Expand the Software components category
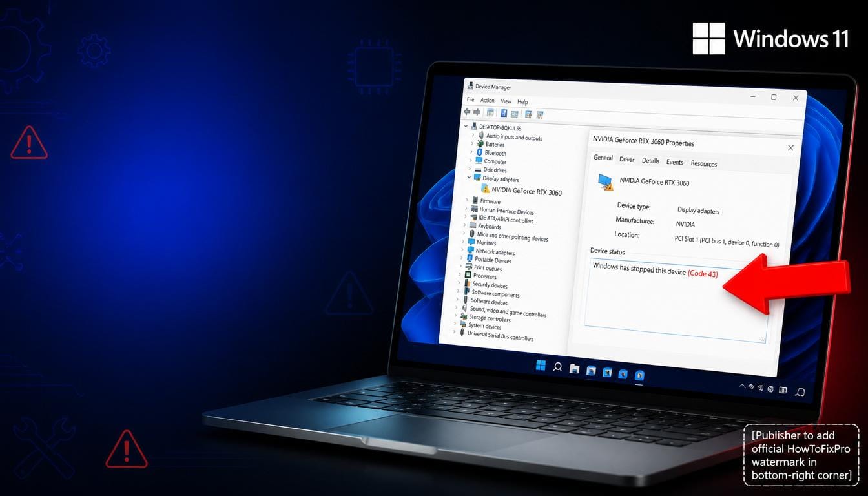The width and height of the screenshot is (868, 496). click(x=459, y=292)
